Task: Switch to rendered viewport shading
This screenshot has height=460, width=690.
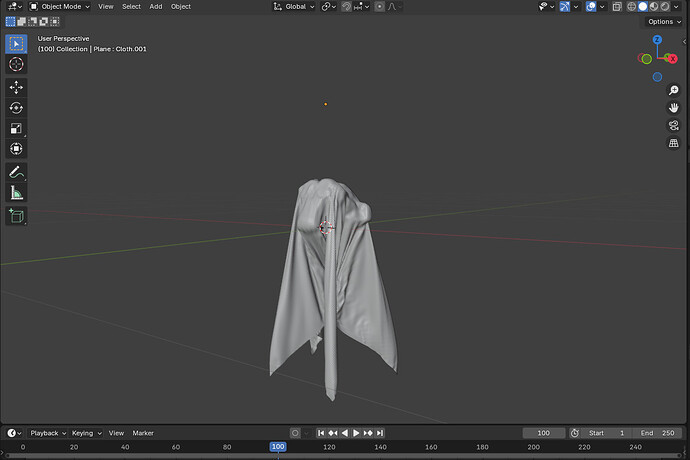Action: [x=665, y=7]
